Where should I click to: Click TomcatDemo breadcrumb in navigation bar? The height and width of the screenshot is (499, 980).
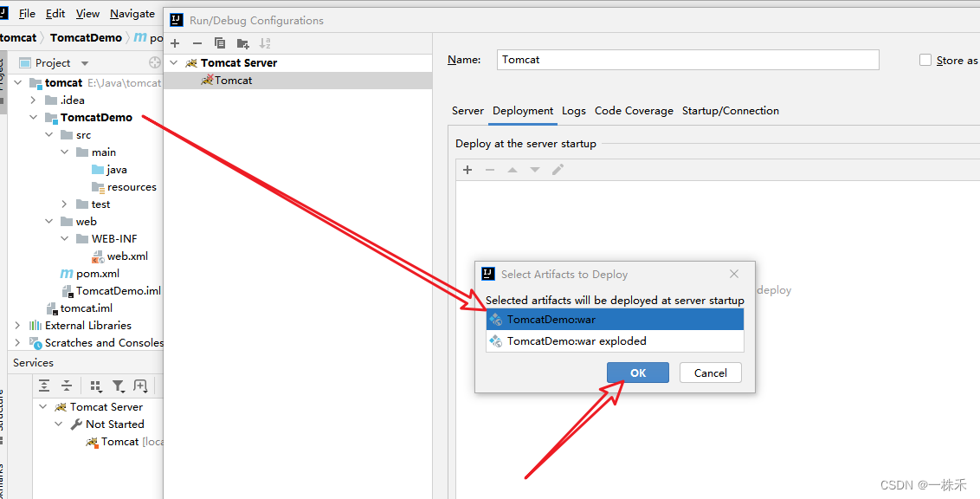point(87,37)
